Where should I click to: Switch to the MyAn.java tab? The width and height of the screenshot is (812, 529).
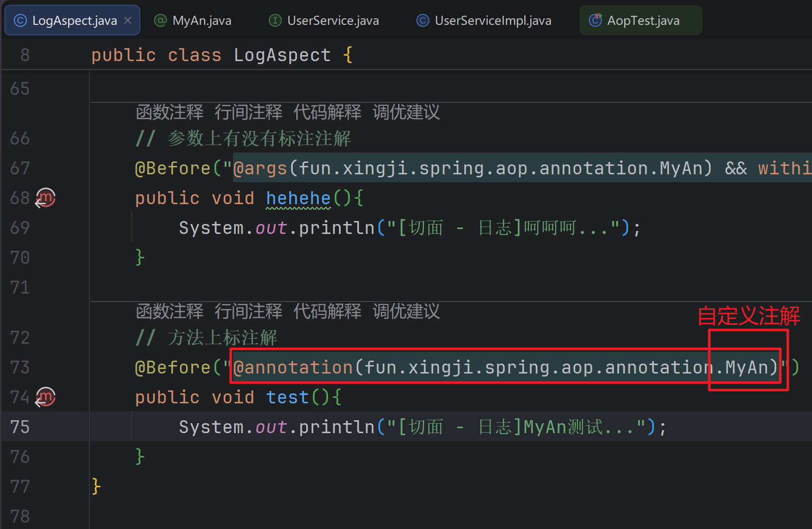pos(201,21)
